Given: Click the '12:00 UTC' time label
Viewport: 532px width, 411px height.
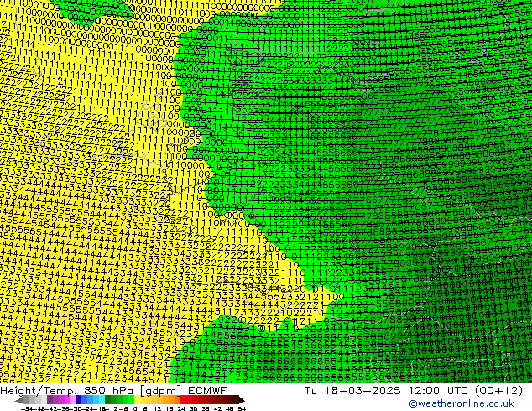Looking at the screenshot, I should (x=438, y=391).
